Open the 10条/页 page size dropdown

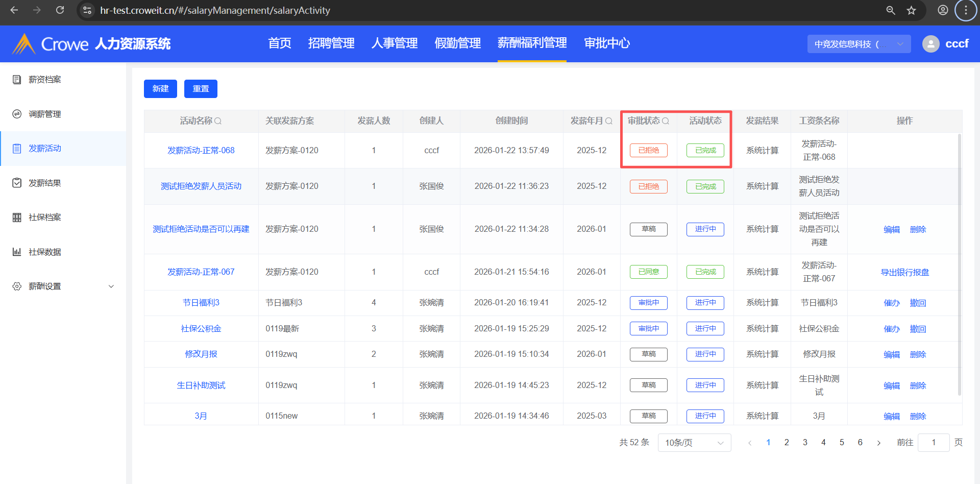point(694,443)
